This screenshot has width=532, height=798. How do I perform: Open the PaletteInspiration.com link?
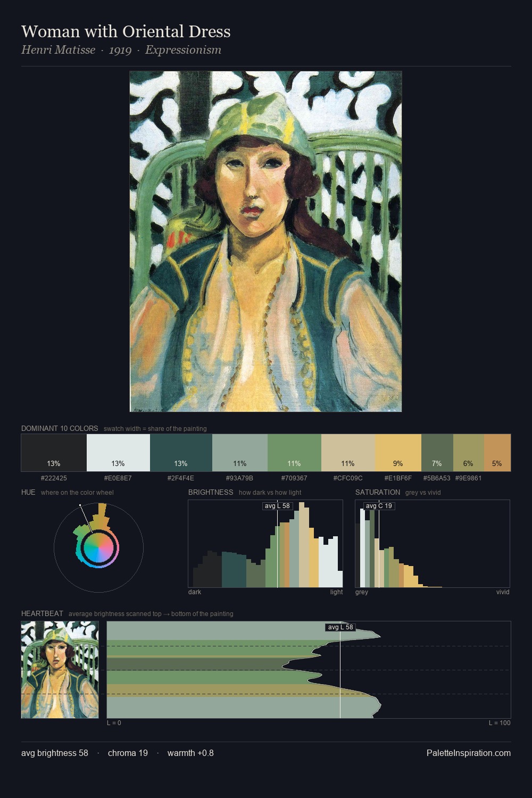point(469,753)
